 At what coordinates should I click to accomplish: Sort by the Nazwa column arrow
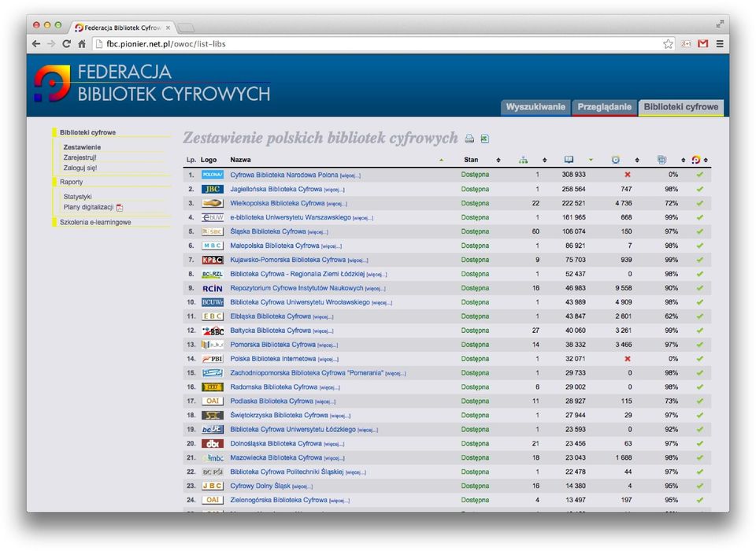[x=441, y=160]
